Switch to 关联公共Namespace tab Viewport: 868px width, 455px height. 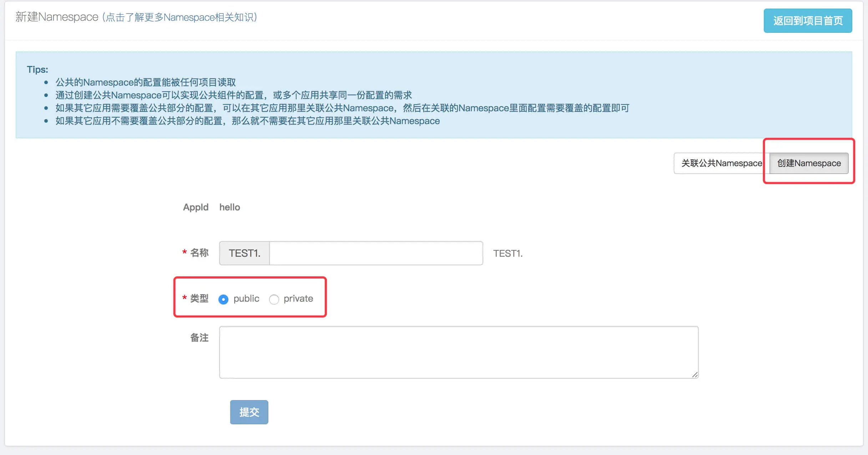(721, 163)
